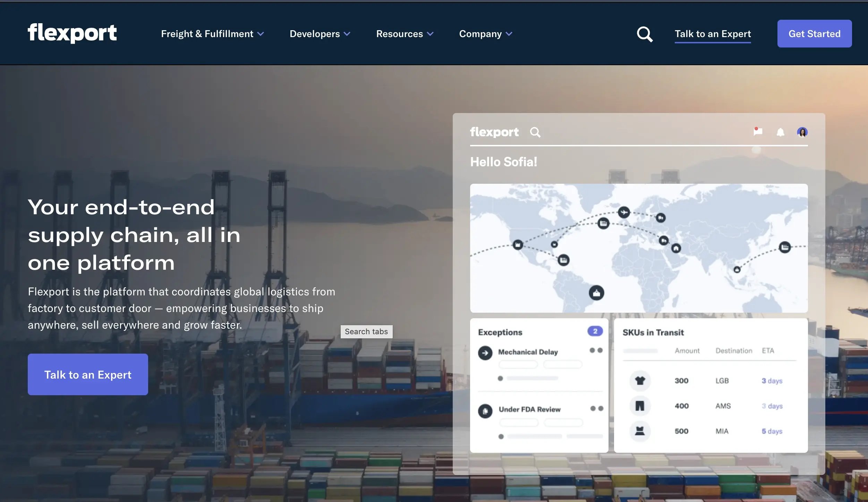Click the 3 days ETA in AMS row
This screenshot has width=868, height=502.
(772, 406)
